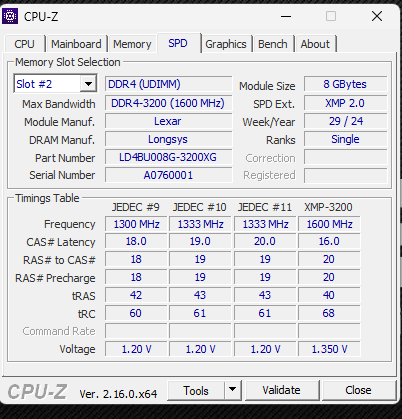Click the Command Rate label
This screenshot has height=419, width=402.
pyautogui.click(x=59, y=331)
